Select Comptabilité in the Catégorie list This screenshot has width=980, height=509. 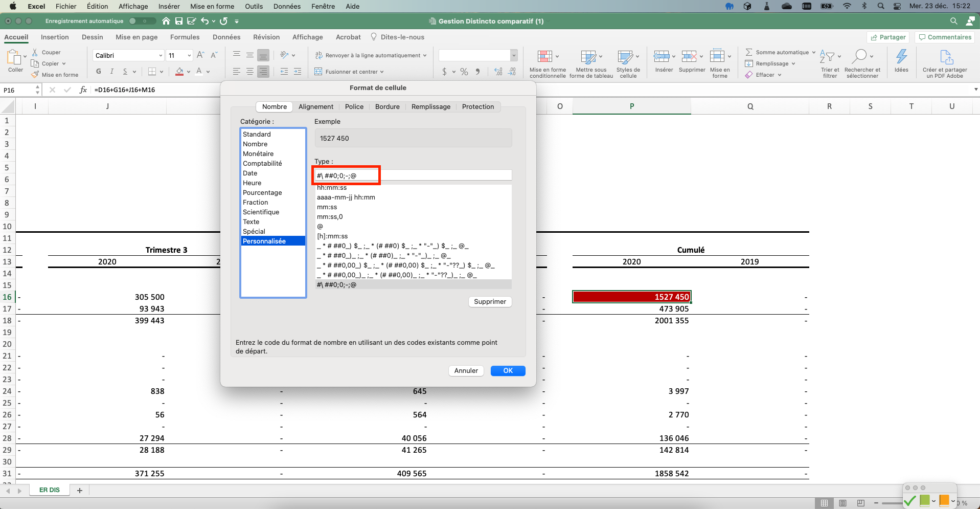coord(262,163)
